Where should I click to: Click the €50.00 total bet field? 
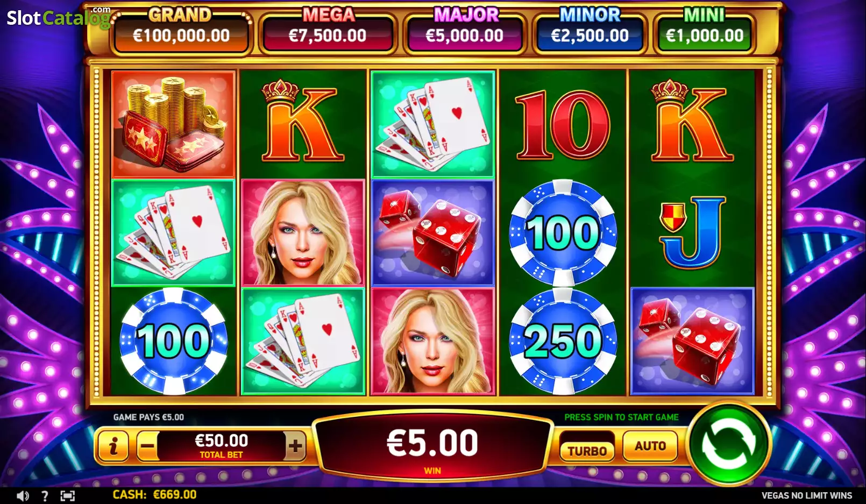(221, 446)
